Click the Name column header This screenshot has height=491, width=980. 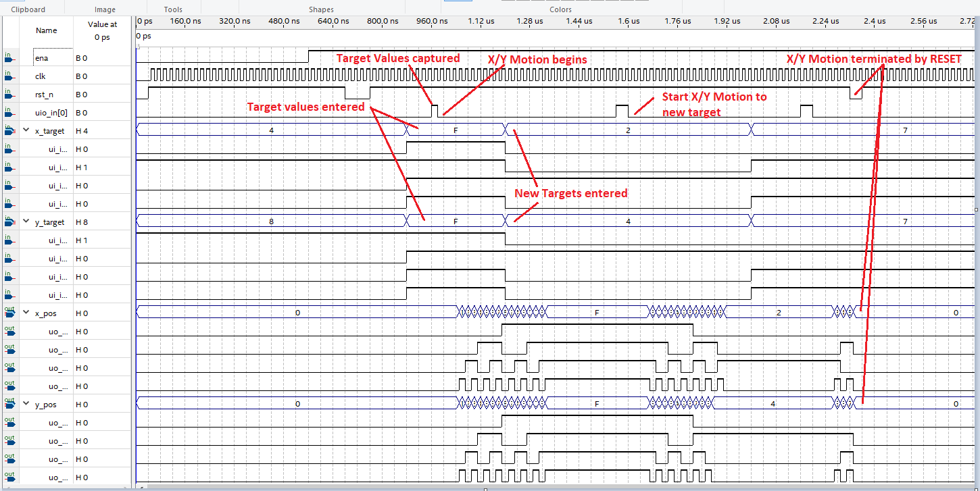coord(46,30)
